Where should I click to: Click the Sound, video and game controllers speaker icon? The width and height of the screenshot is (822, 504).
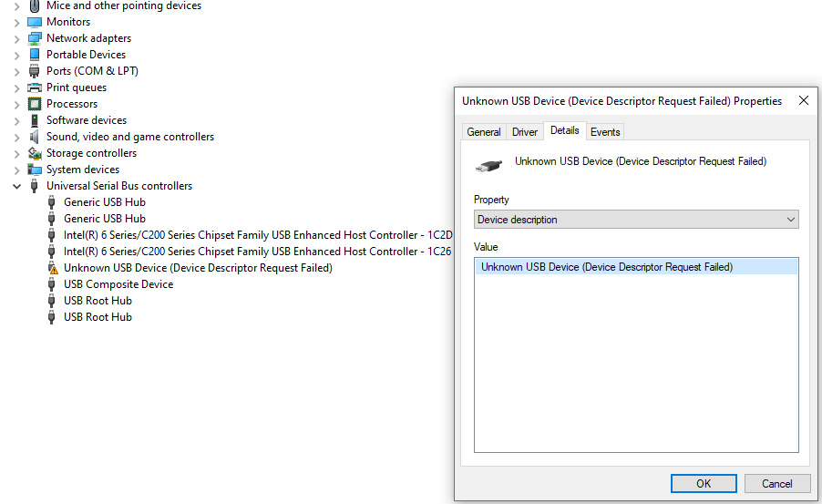point(35,137)
